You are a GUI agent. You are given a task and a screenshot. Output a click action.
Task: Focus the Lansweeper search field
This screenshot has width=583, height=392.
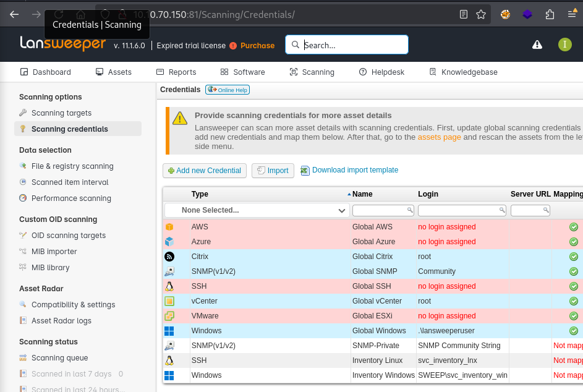pyautogui.click(x=352, y=45)
